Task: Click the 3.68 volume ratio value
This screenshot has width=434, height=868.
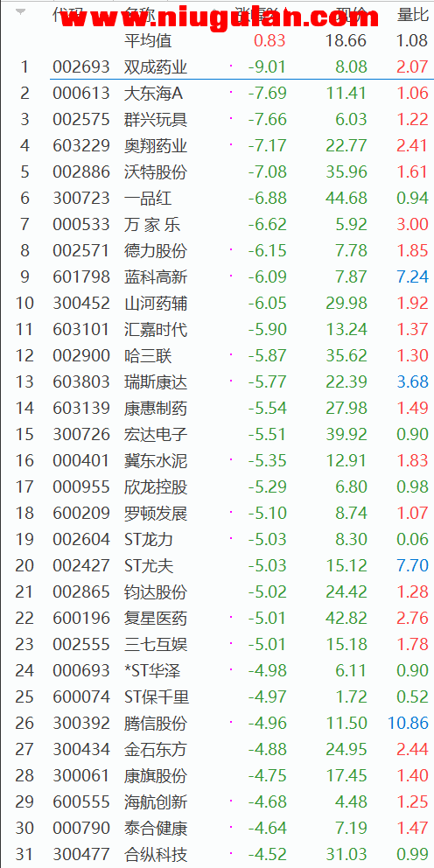Action: (x=412, y=382)
